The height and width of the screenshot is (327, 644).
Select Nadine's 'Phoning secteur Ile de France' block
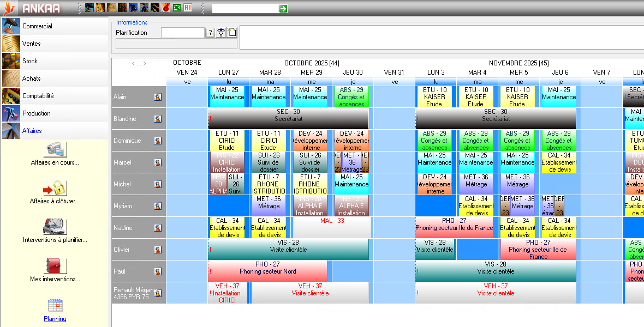click(x=454, y=228)
